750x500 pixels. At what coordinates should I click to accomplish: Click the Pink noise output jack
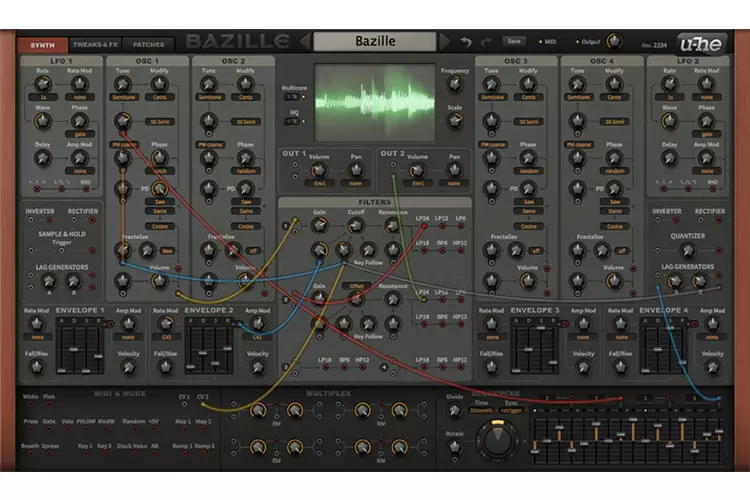coord(49,404)
